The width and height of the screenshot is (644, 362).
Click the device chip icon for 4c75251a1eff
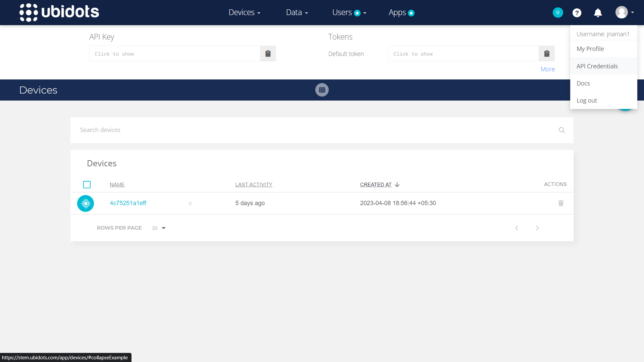[86, 203]
